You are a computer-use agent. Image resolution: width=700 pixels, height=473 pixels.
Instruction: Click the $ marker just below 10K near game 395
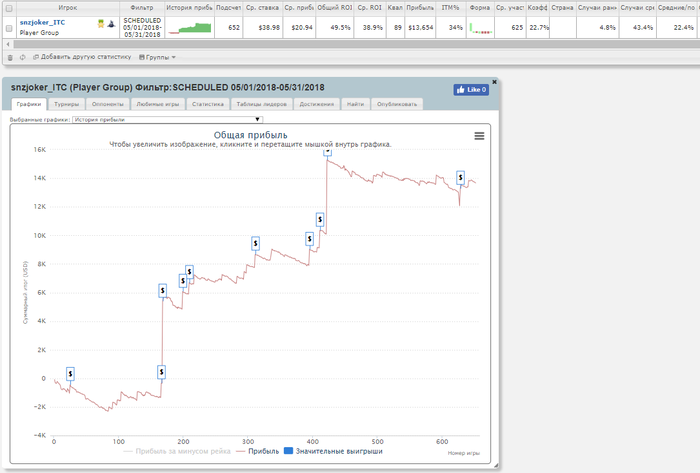pyautogui.click(x=309, y=239)
